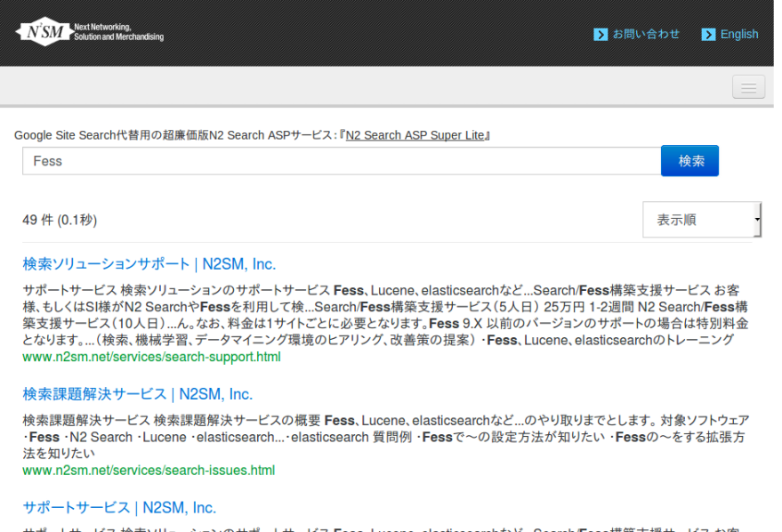Image resolution: width=782 pixels, height=532 pixels.
Task: Click the N2SM logo emblem
Action: pyautogui.click(x=42, y=33)
